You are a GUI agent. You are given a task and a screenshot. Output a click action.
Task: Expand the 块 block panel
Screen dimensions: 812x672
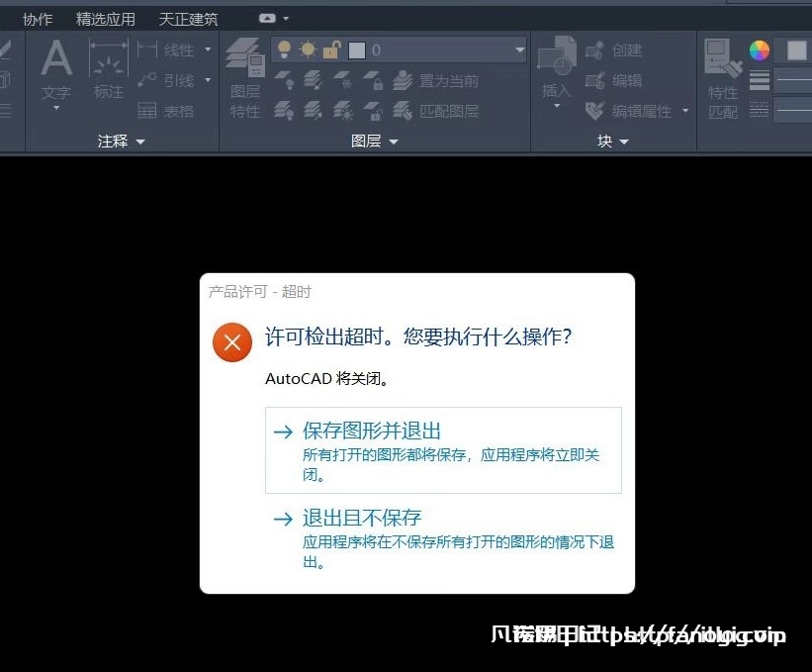click(x=612, y=141)
